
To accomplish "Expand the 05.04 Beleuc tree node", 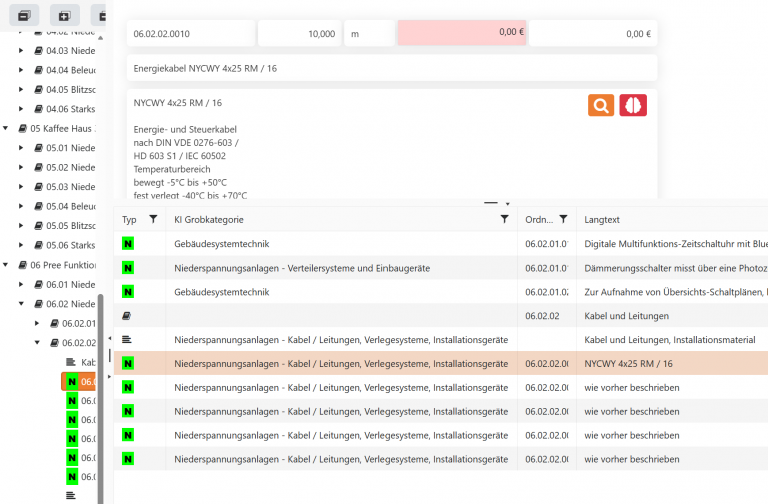I will 22,206.
